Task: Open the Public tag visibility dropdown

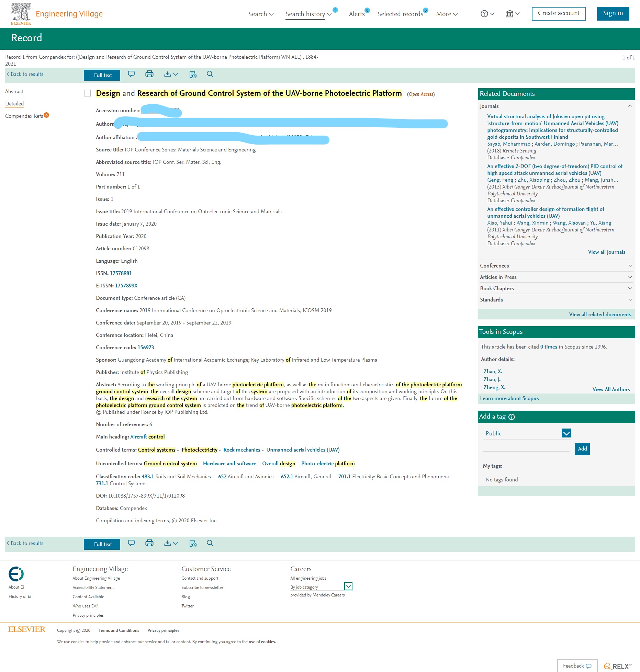Action: click(x=566, y=433)
